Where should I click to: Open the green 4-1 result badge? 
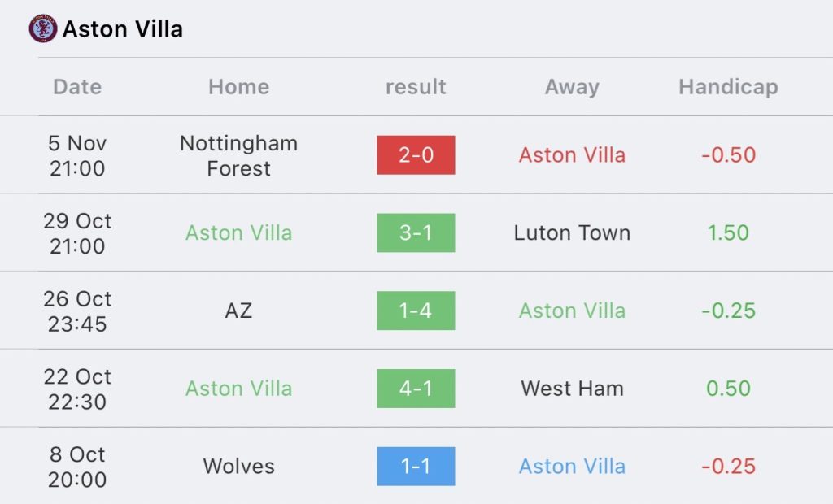(x=416, y=389)
